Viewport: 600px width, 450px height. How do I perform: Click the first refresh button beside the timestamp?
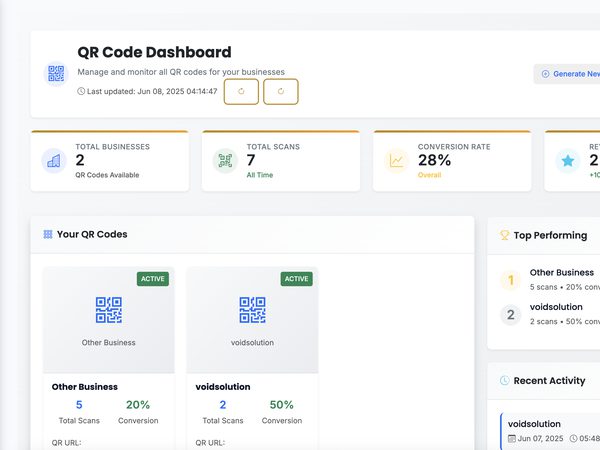point(241,91)
